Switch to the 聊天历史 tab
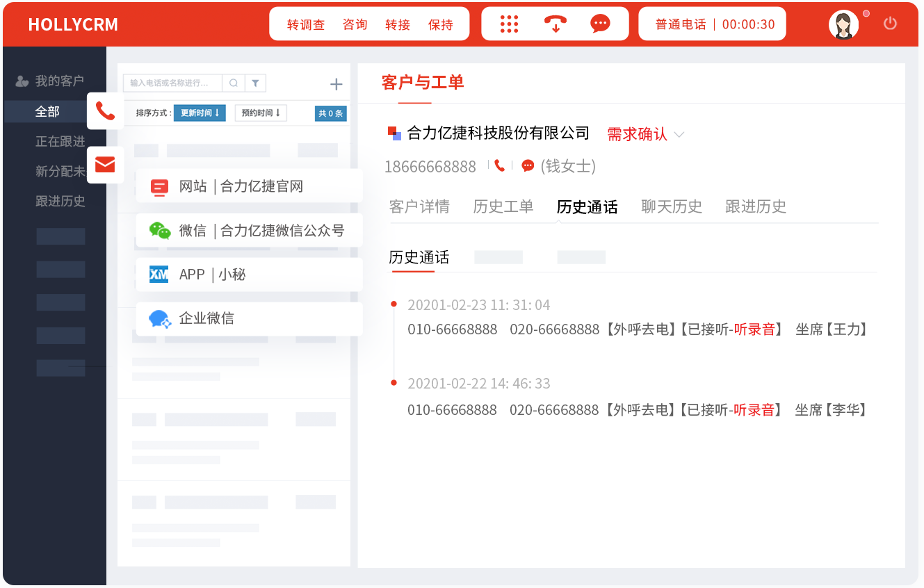The image size is (924, 588). click(x=671, y=206)
